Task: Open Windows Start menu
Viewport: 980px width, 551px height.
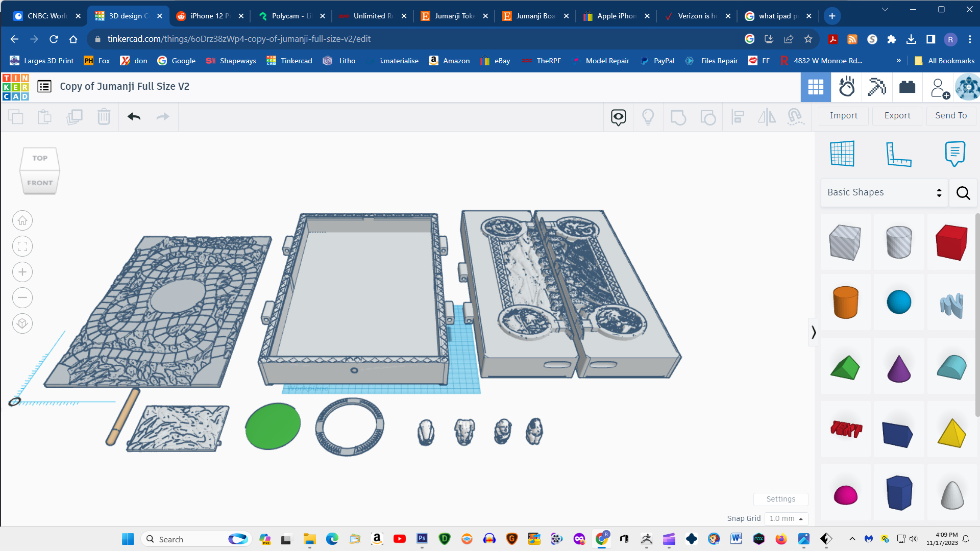Action: click(x=128, y=539)
